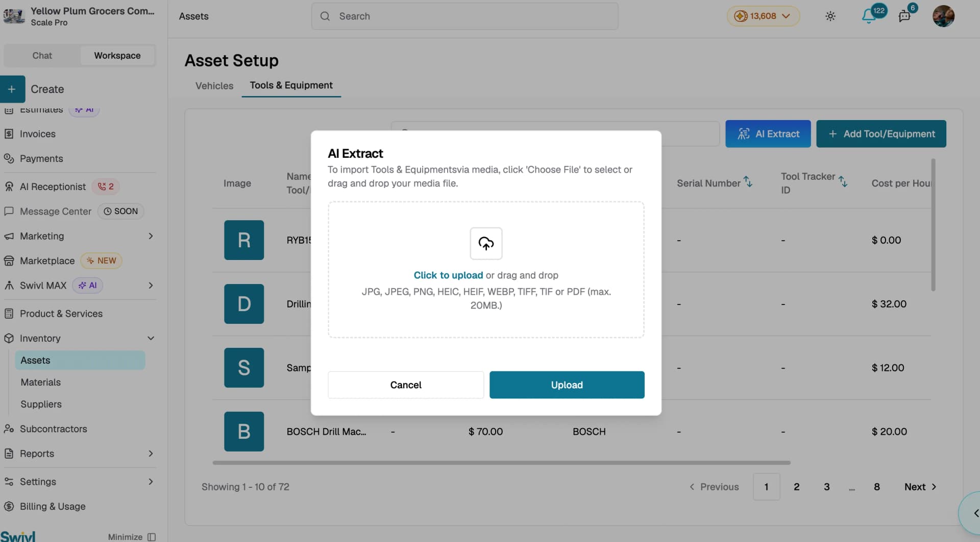
Task: Click the B BOSCH tool thumbnail
Action: tap(244, 432)
